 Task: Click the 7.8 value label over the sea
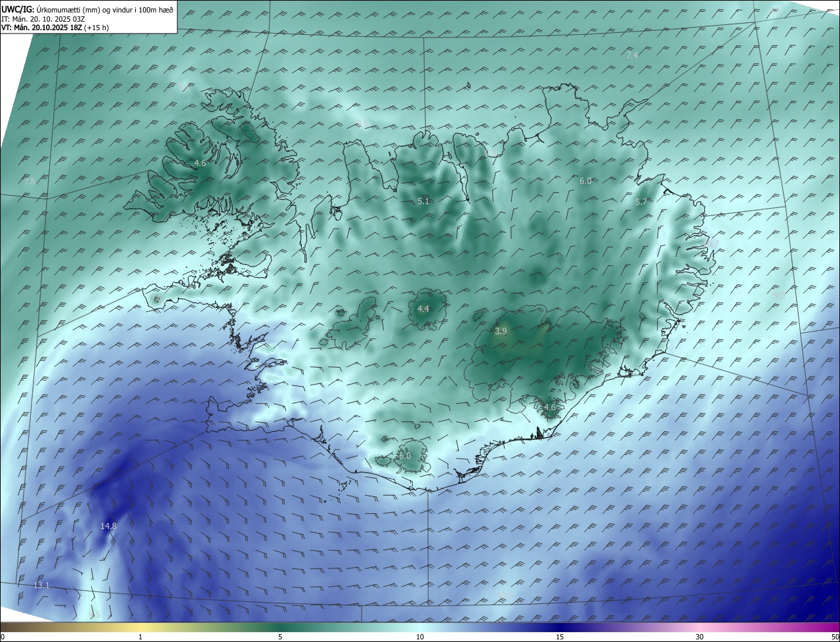coord(30,181)
